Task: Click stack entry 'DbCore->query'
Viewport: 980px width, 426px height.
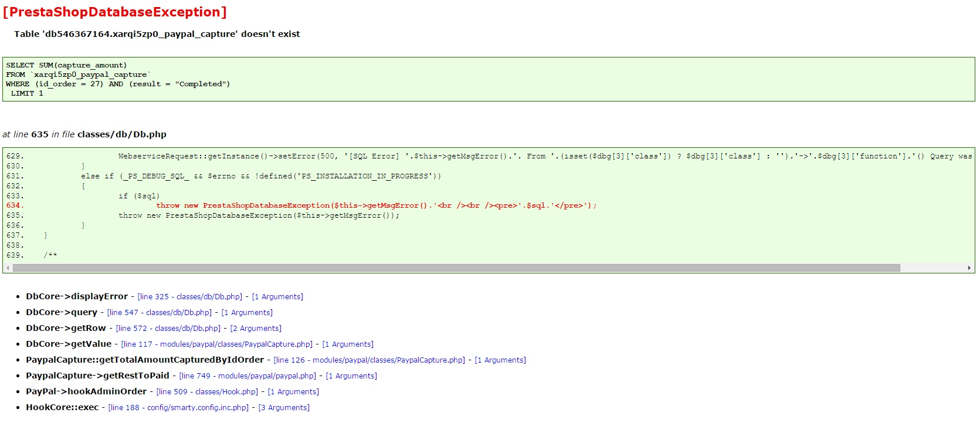Action: (x=62, y=312)
